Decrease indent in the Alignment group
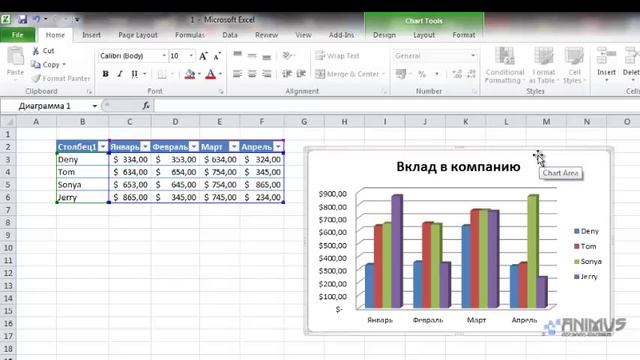640x360 pixels. 287,74
